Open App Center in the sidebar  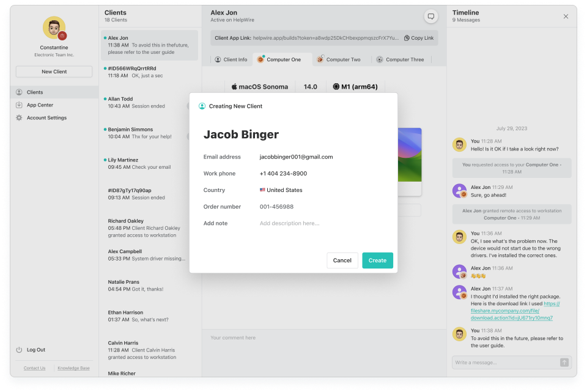pos(54,105)
